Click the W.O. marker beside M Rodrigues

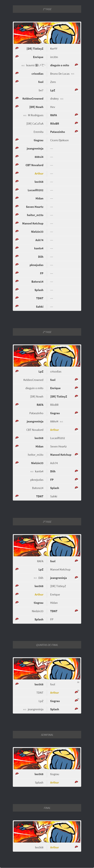point(25,115)
